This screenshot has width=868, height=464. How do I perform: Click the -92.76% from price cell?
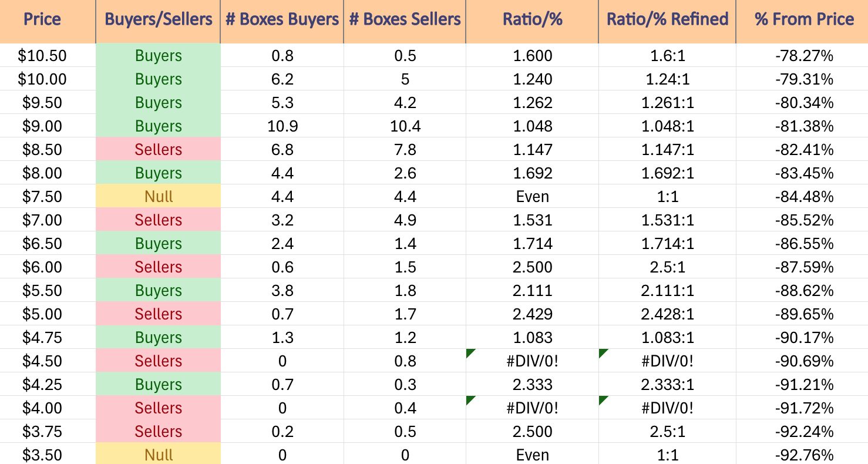pos(802,455)
